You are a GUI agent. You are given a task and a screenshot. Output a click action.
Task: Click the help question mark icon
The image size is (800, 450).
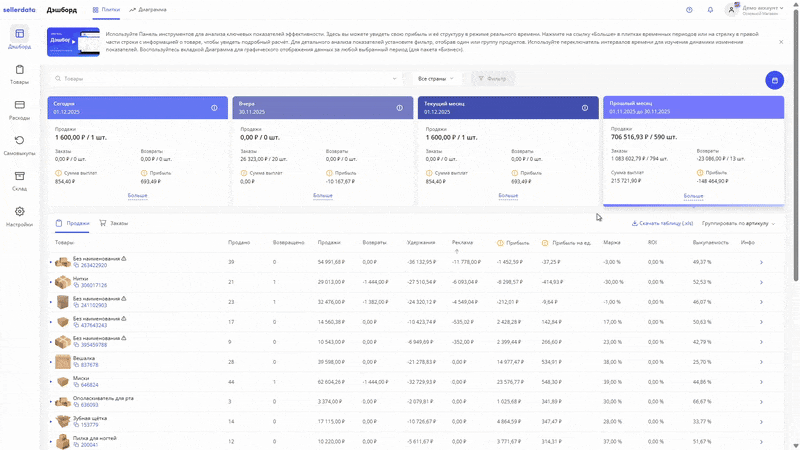[689, 10]
